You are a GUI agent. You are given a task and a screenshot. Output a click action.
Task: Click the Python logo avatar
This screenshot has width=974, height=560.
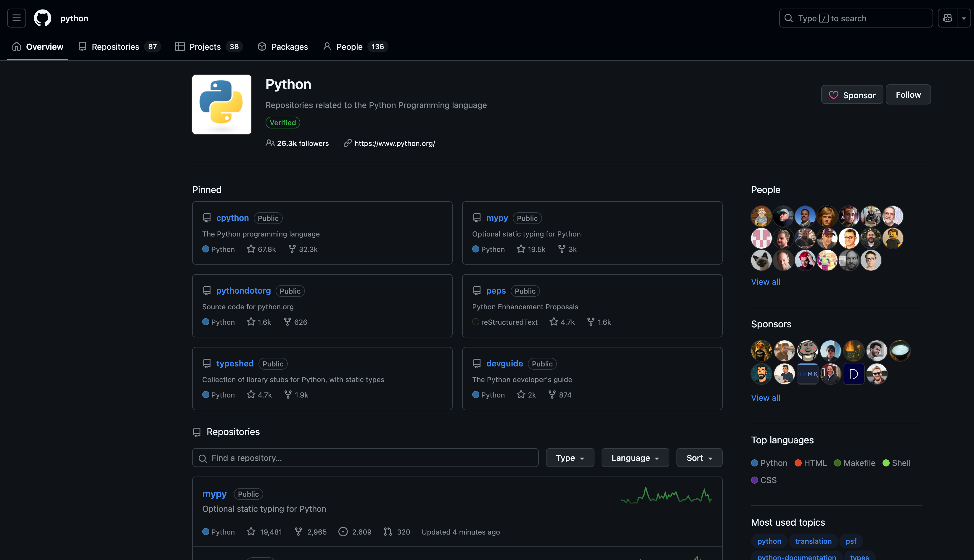point(221,104)
